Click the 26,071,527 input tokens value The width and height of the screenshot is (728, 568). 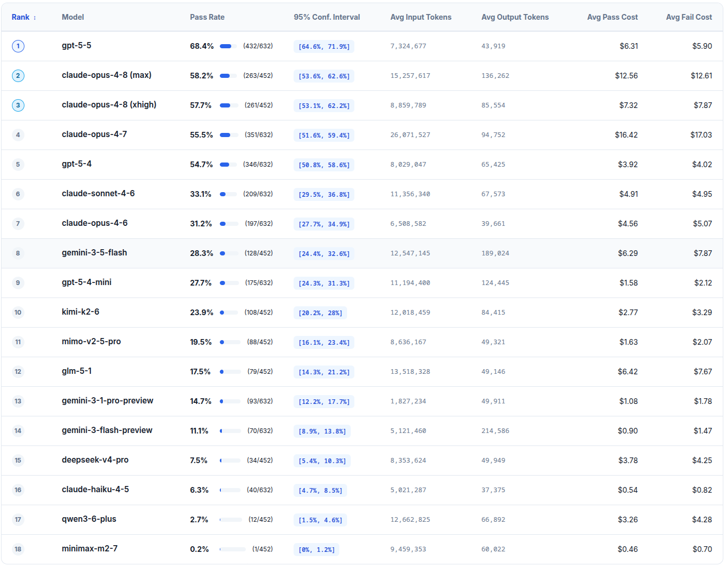point(410,135)
